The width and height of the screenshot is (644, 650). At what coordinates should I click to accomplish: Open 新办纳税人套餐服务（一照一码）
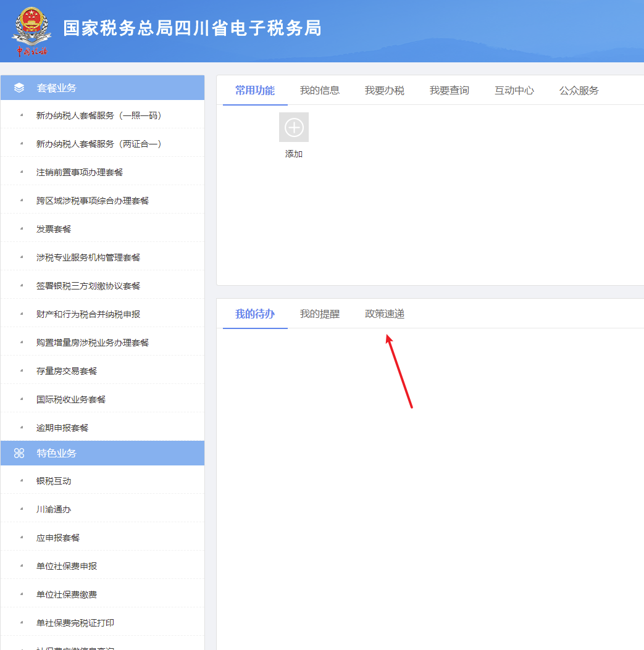pos(102,115)
